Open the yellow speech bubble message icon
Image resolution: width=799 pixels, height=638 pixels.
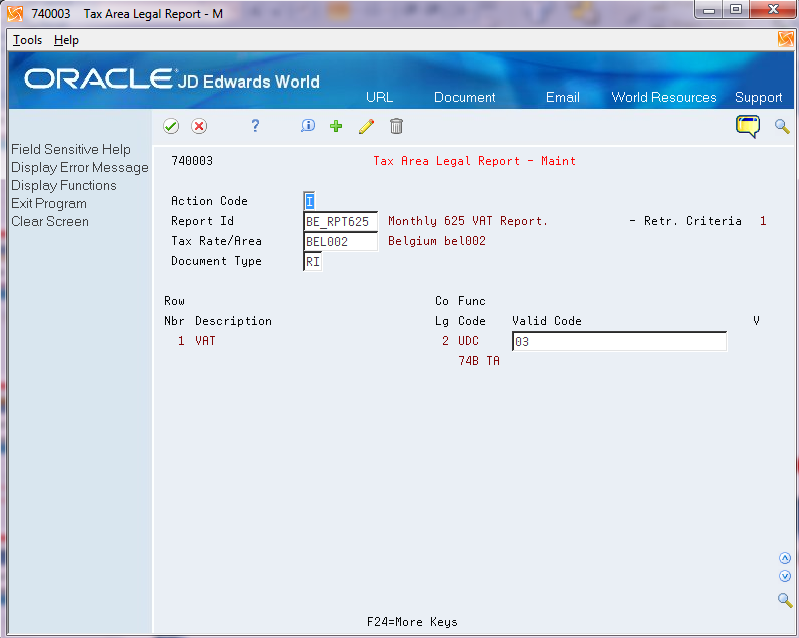click(748, 126)
